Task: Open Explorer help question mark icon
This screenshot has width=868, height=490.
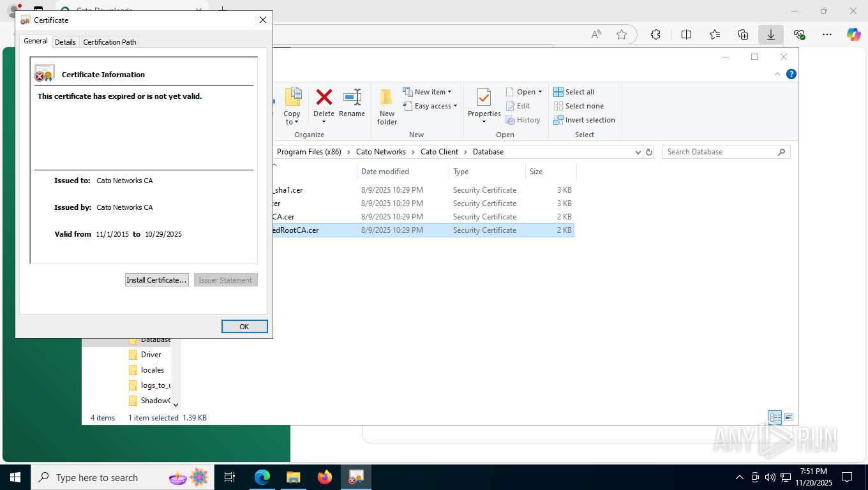Action: pos(791,74)
